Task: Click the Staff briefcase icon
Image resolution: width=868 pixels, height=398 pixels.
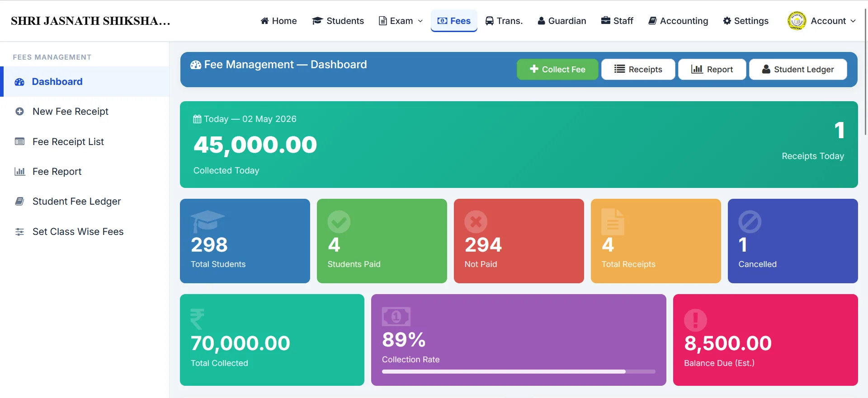Action: [605, 20]
